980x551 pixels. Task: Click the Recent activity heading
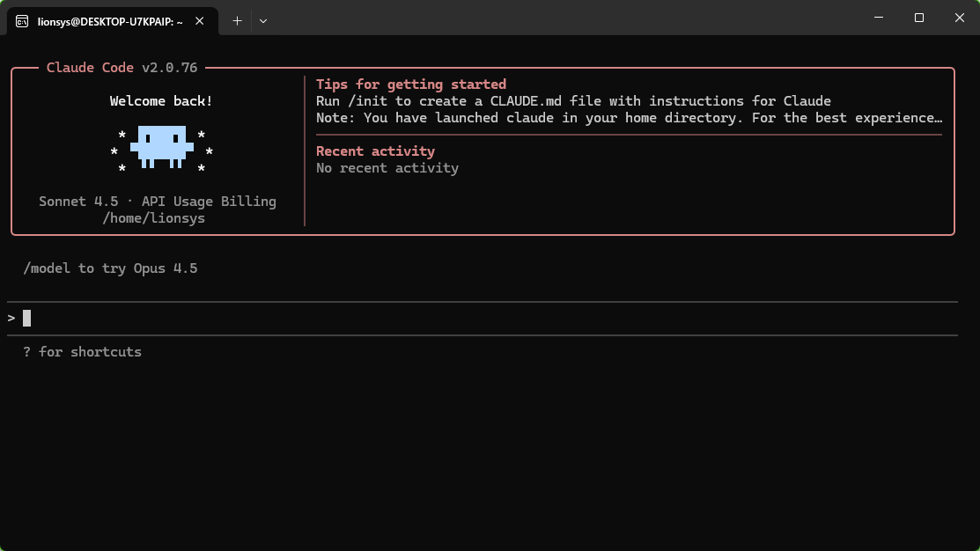pyautogui.click(x=375, y=151)
